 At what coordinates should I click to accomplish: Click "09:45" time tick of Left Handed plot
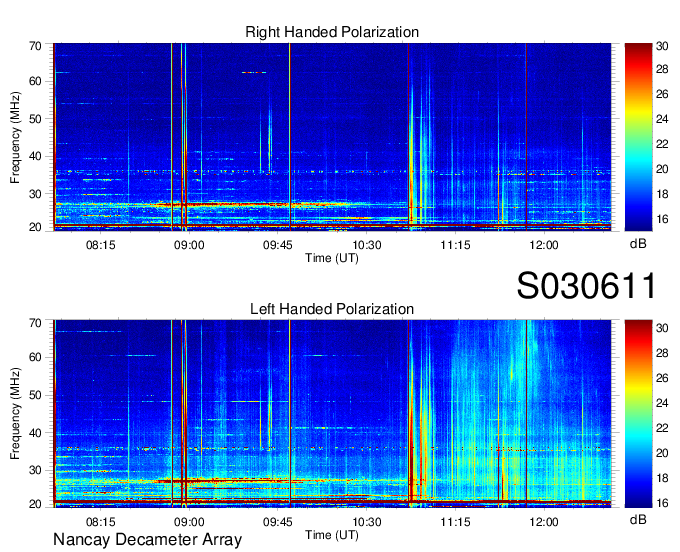pos(278,522)
